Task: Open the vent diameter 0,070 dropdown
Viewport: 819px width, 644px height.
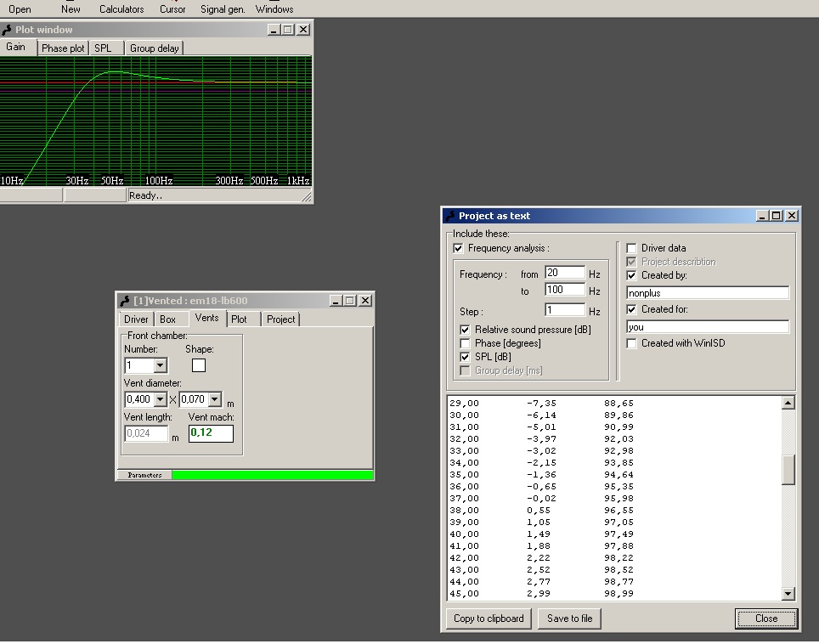Action: (x=214, y=399)
